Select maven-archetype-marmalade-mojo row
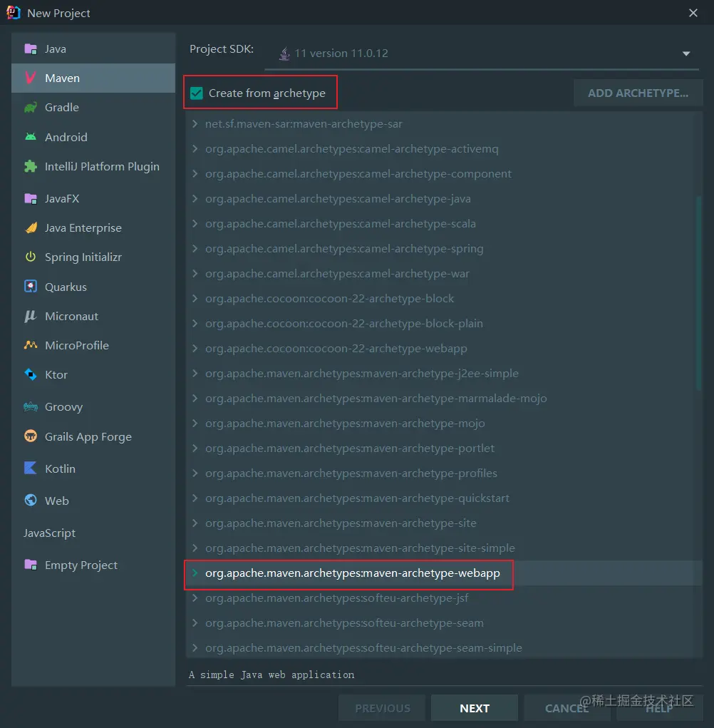Image resolution: width=714 pixels, height=728 pixels. (x=445, y=399)
